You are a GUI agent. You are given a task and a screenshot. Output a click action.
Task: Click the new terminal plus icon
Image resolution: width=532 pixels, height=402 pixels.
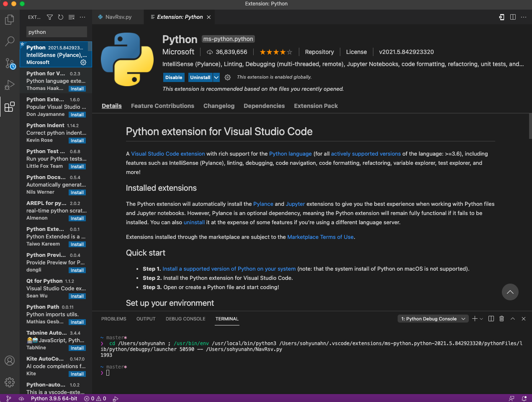point(475,319)
